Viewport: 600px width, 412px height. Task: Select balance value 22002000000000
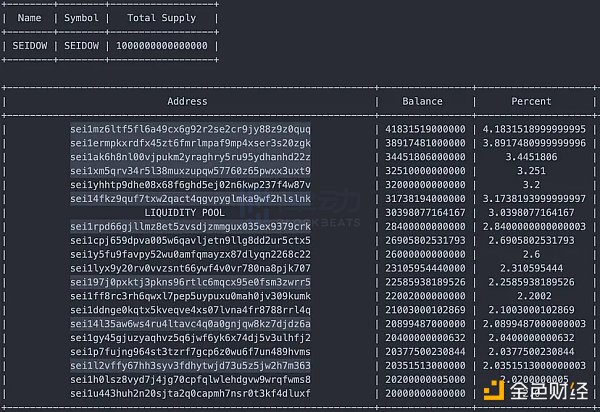point(425,296)
